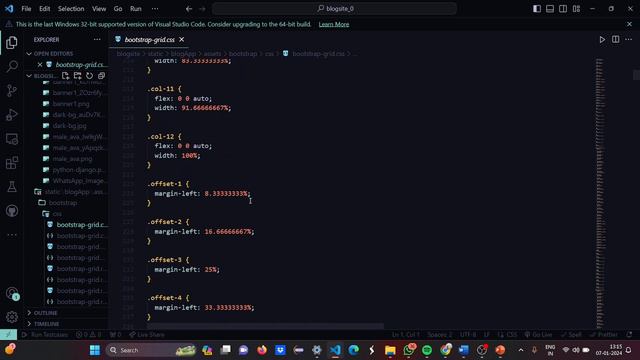
Task: Create a new folder in Explorer
Action: (78, 76)
